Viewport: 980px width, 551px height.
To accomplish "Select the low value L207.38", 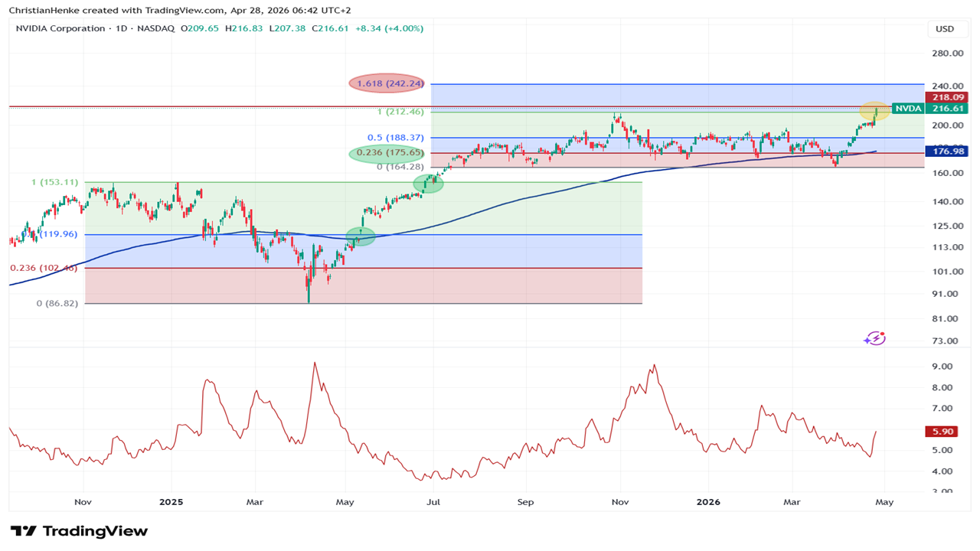I will (x=286, y=28).
